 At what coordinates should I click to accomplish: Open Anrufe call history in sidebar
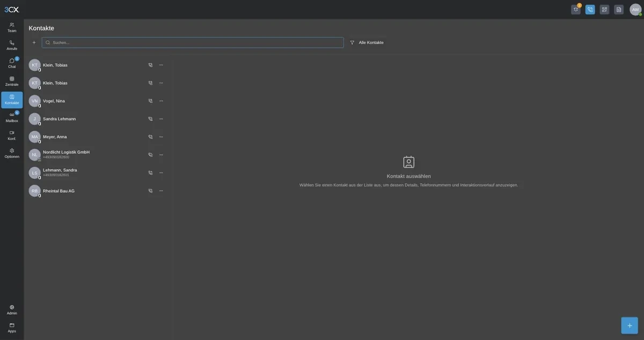click(12, 45)
